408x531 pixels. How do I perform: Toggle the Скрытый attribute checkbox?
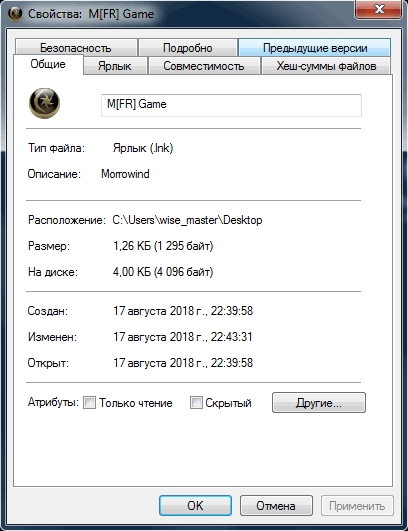pyautogui.click(x=196, y=403)
